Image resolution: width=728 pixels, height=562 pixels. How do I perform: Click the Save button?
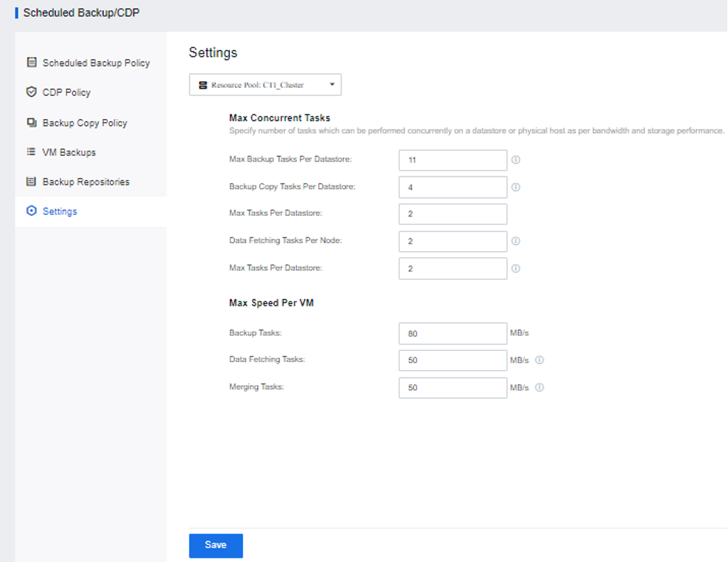click(216, 545)
